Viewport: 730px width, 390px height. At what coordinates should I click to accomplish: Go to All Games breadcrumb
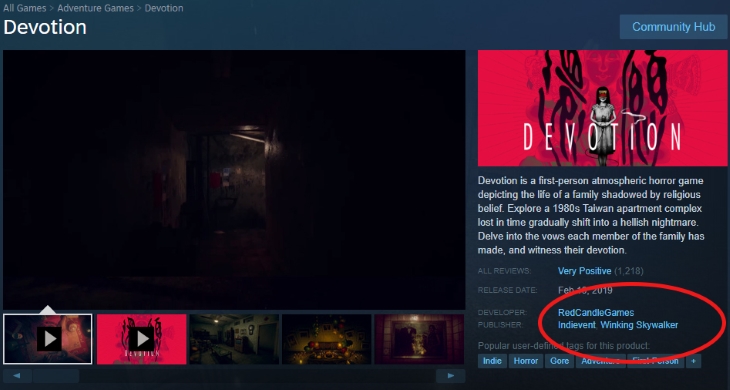(25, 8)
